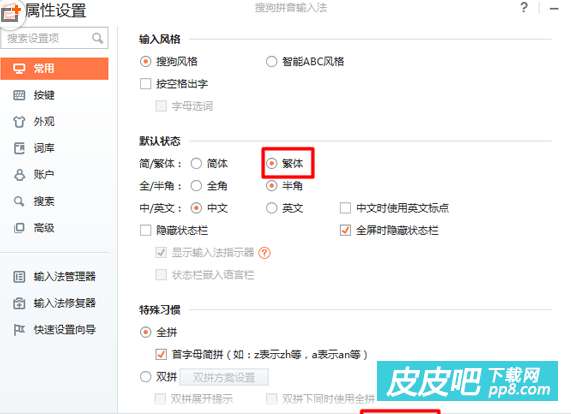Image resolution: width=571 pixels, height=414 pixels.
Task: Toggle the 双拼展开提示 checkbox
Action: coord(160,399)
